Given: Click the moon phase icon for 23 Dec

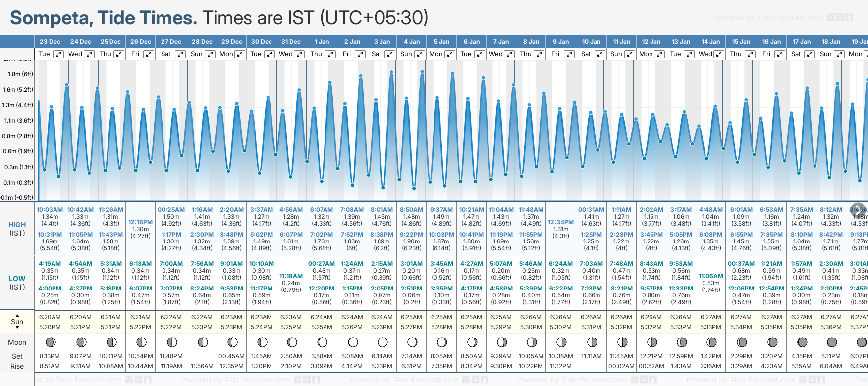Looking at the screenshot, I should [50, 342].
